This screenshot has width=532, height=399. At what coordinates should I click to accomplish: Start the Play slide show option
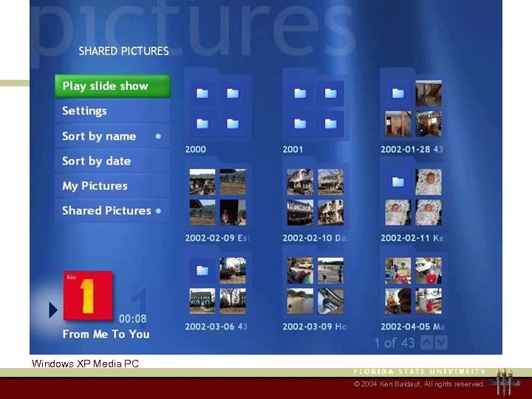112,86
